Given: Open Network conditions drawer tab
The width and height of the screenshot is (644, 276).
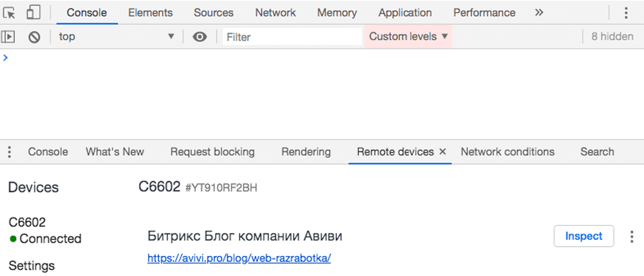Looking at the screenshot, I should 507,152.
